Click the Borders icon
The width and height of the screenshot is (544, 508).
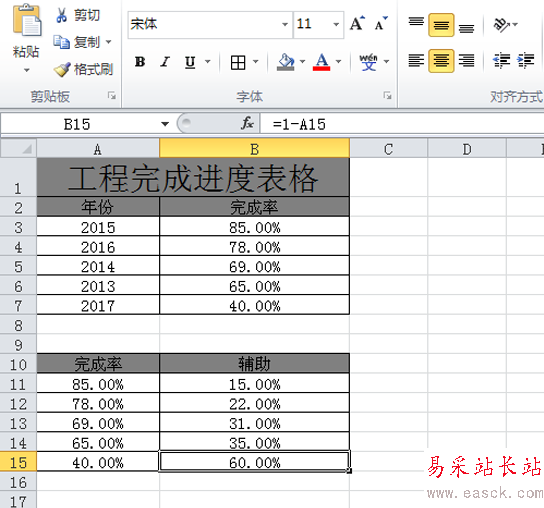point(238,63)
